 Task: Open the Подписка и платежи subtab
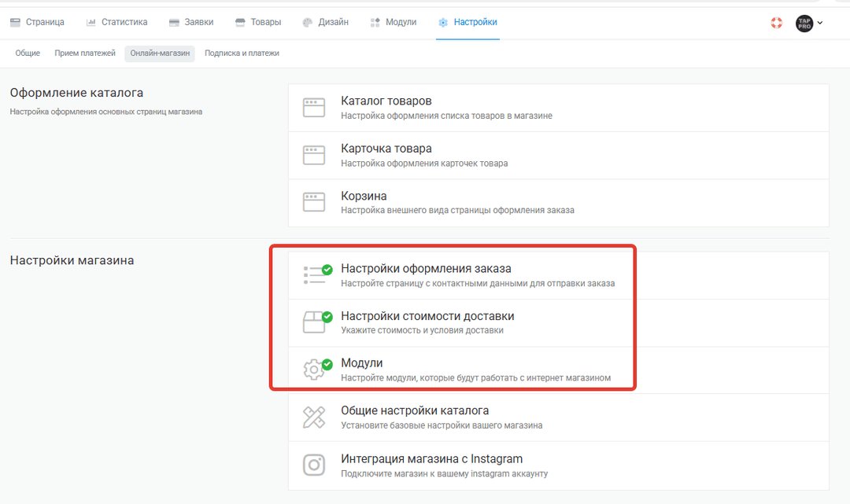pyautogui.click(x=242, y=53)
